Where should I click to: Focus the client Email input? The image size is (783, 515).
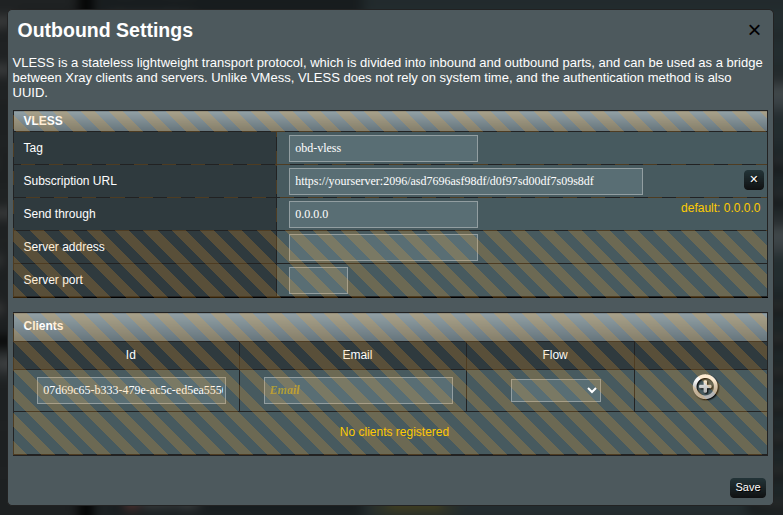tap(358, 390)
